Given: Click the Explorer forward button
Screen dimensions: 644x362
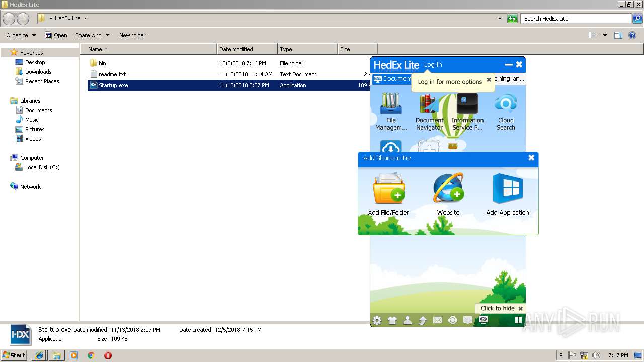Looking at the screenshot, I should (23, 19).
